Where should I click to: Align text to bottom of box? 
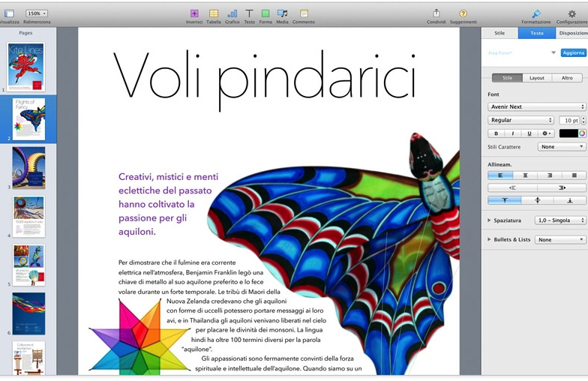click(570, 200)
